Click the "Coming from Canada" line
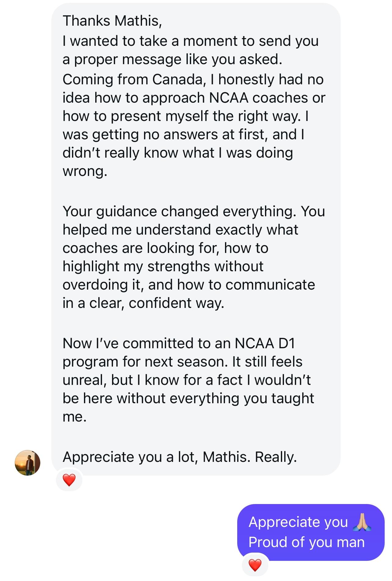The height and width of the screenshot is (581, 392). point(193,79)
